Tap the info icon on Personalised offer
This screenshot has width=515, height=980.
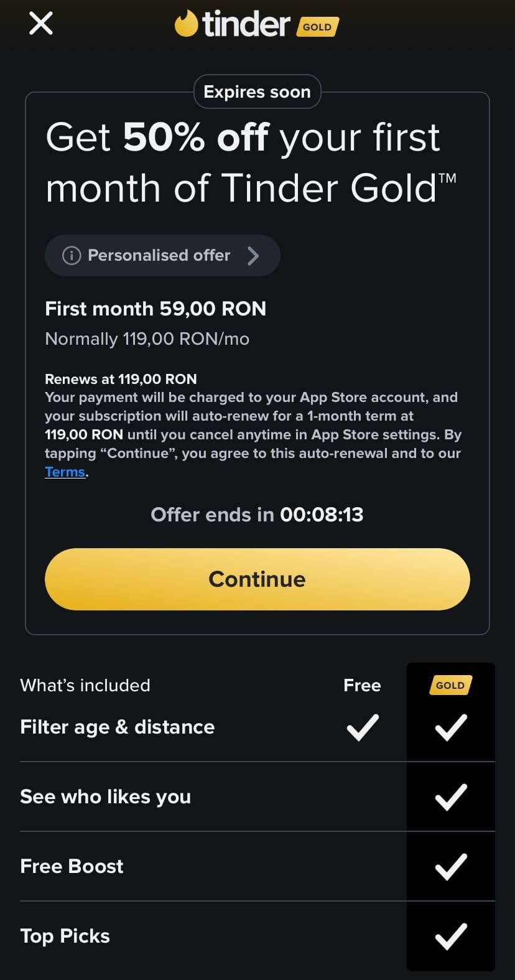72,255
